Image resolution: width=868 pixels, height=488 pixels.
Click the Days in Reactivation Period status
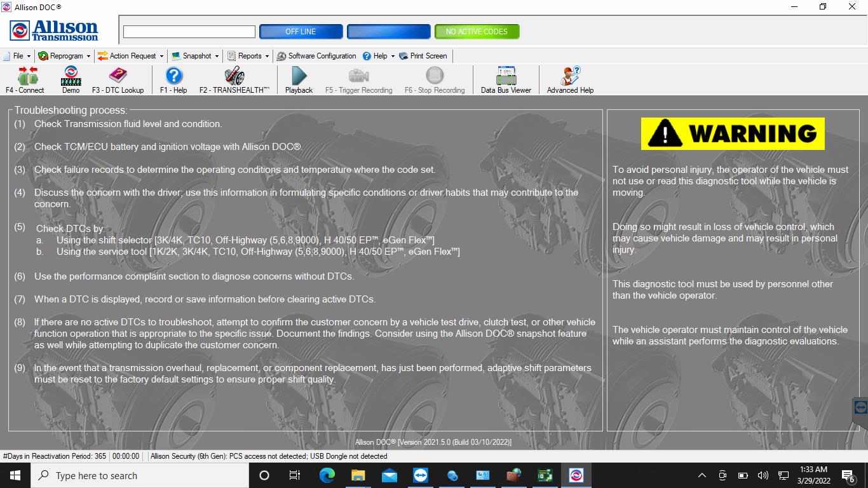point(55,456)
